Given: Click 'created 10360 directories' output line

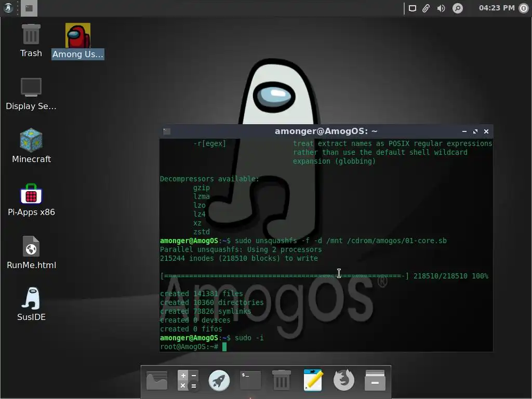Looking at the screenshot, I should click(211, 303).
